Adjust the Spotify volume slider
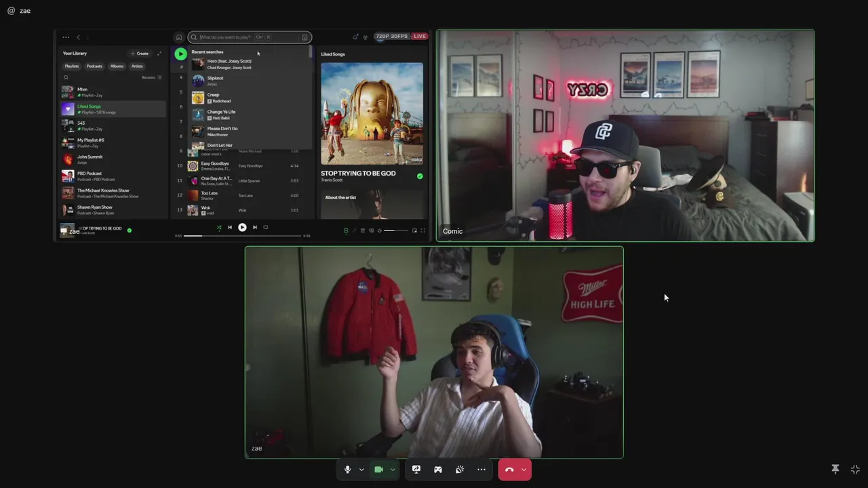Screen dimensions: 868x488 click(x=397, y=230)
